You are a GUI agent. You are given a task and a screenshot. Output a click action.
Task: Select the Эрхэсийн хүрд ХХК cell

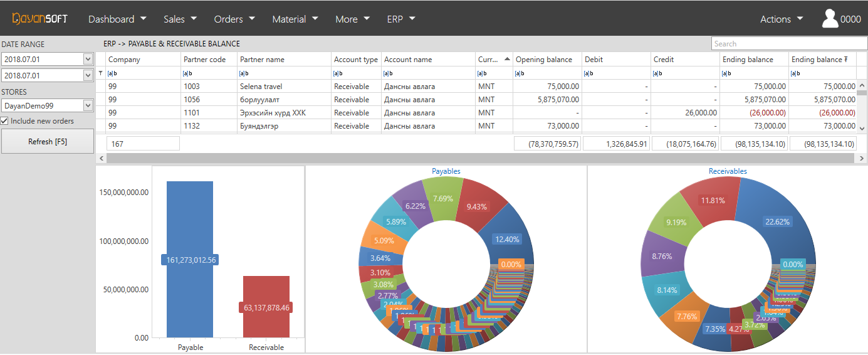[x=284, y=113]
